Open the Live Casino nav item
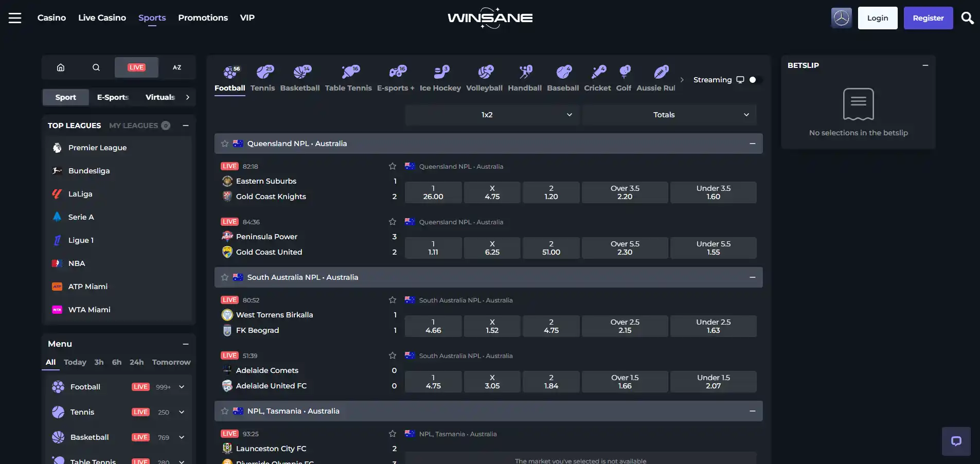This screenshot has width=980, height=464. 102,18
